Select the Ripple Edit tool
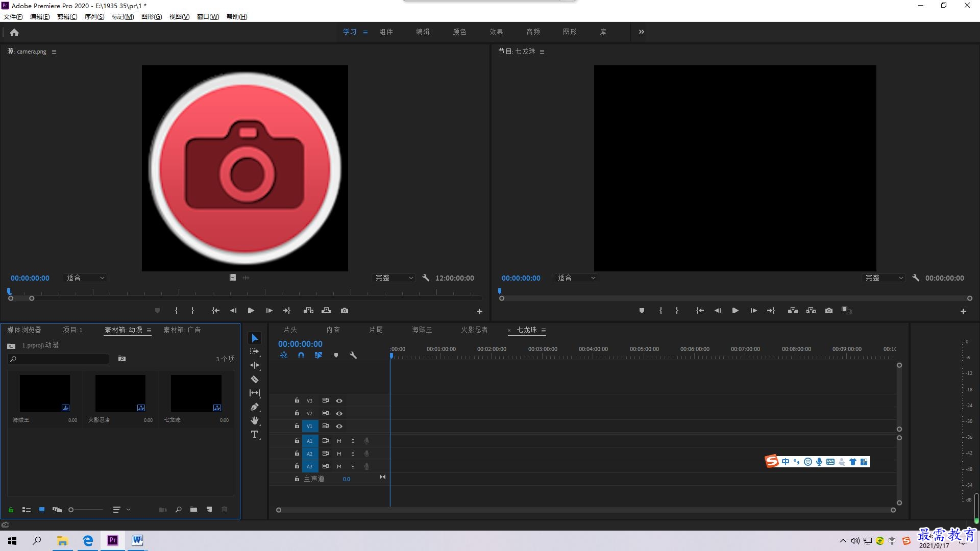Viewport: 980px width, 551px height. [255, 365]
